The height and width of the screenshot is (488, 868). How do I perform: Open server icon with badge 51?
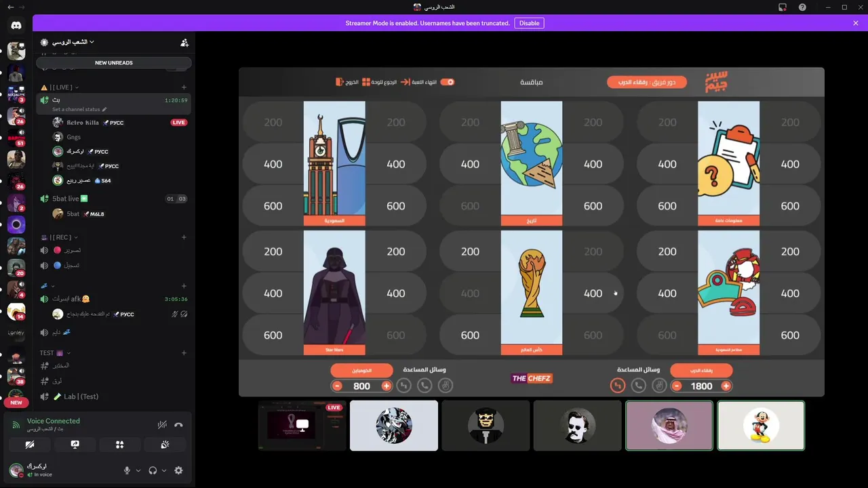pyautogui.click(x=16, y=138)
